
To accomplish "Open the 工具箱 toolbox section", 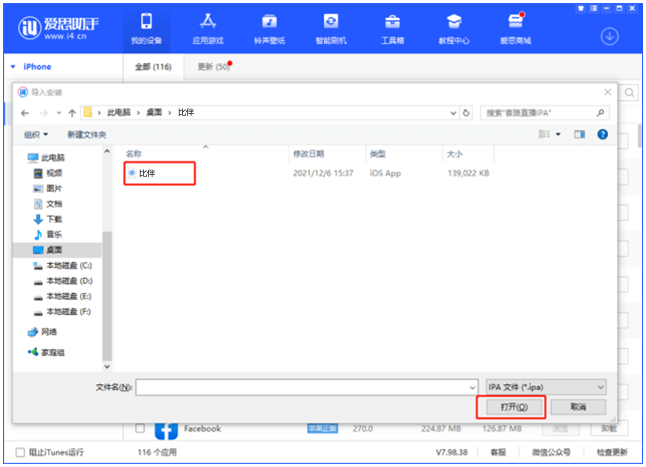I will click(392, 27).
